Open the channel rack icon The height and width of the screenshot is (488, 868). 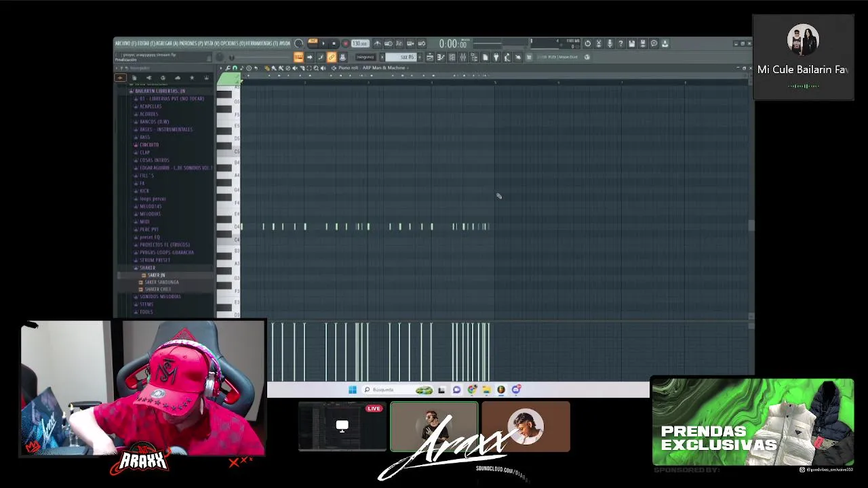452,57
